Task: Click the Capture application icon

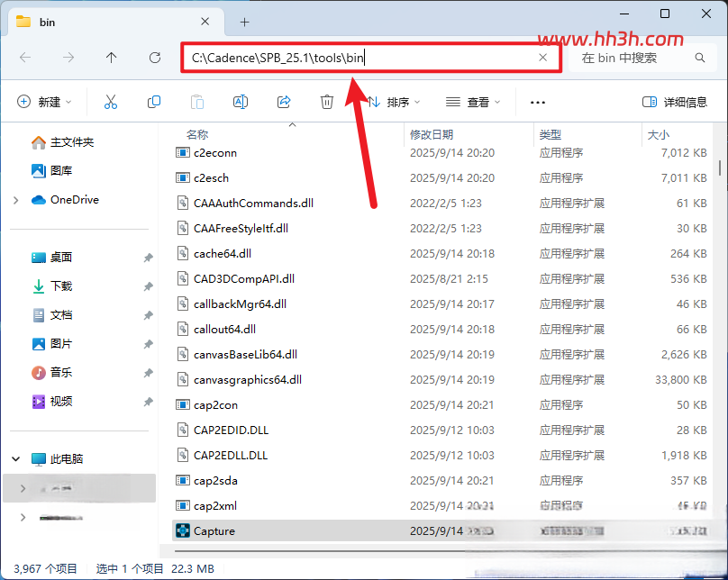Action: pos(183,530)
